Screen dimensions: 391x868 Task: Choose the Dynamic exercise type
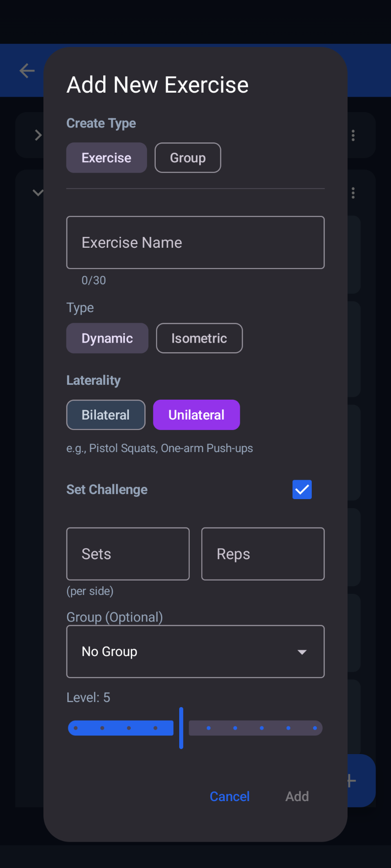(107, 338)
